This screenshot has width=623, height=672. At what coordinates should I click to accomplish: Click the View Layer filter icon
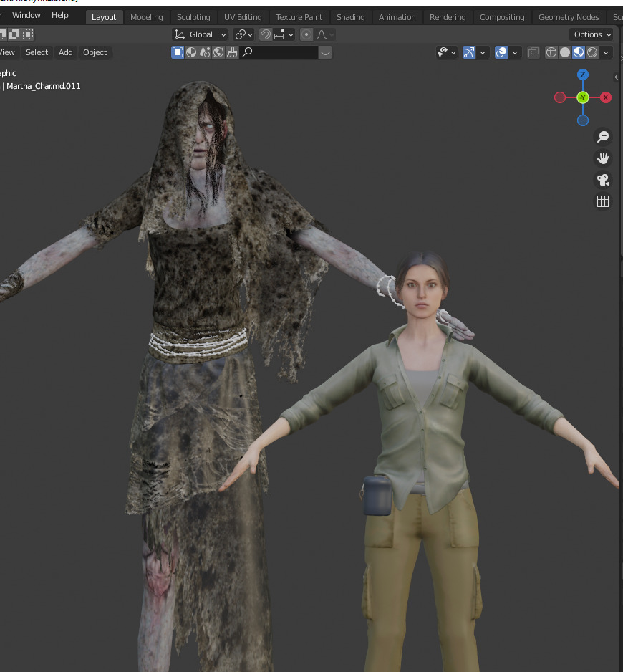178,52
